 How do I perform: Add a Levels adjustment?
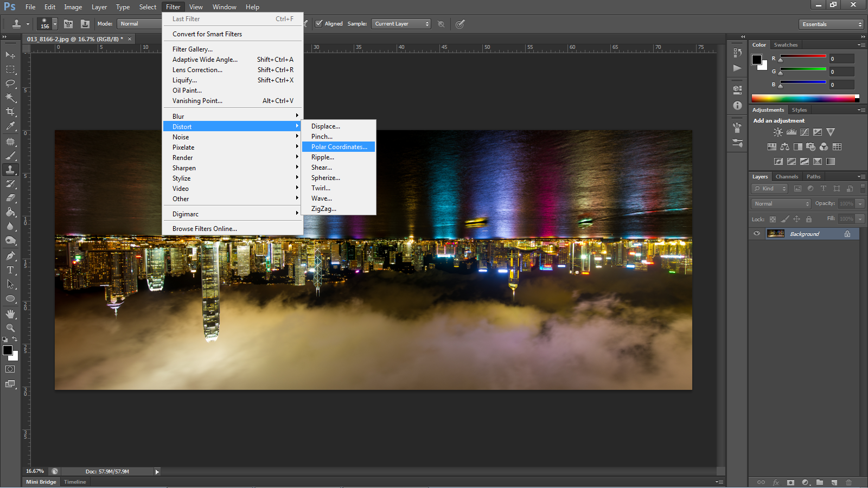(792, 132)
